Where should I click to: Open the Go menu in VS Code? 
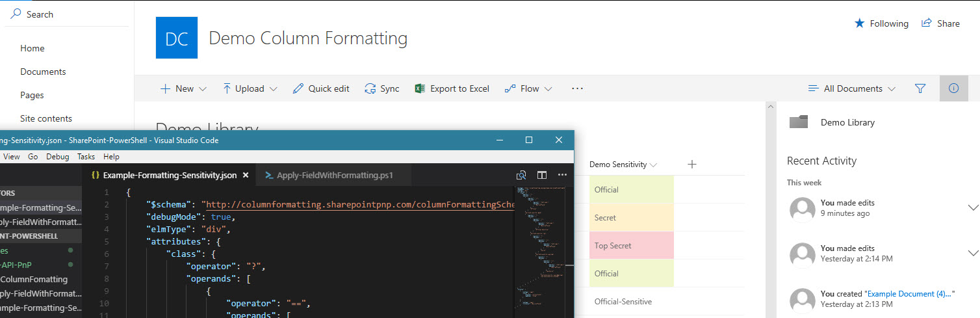pos(33,157)
